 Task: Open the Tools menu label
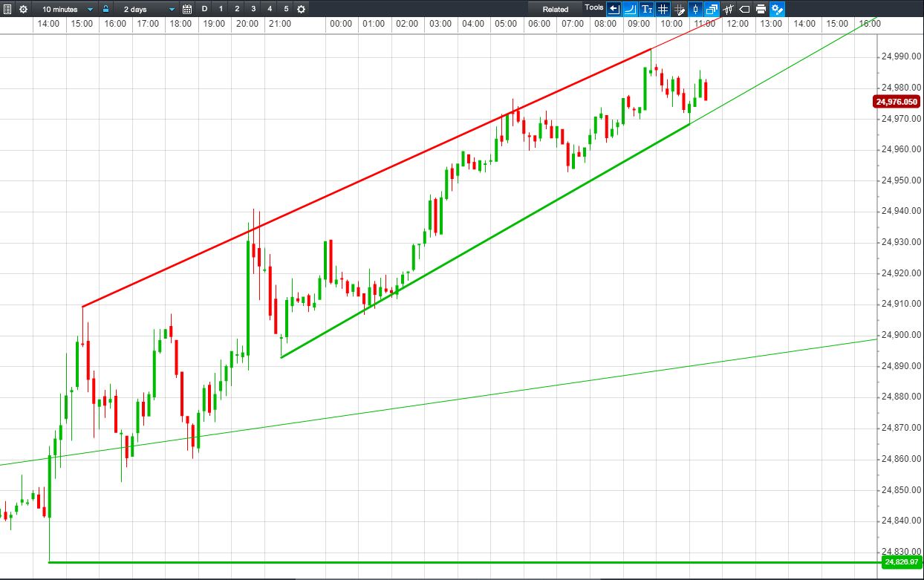point(594,7)
